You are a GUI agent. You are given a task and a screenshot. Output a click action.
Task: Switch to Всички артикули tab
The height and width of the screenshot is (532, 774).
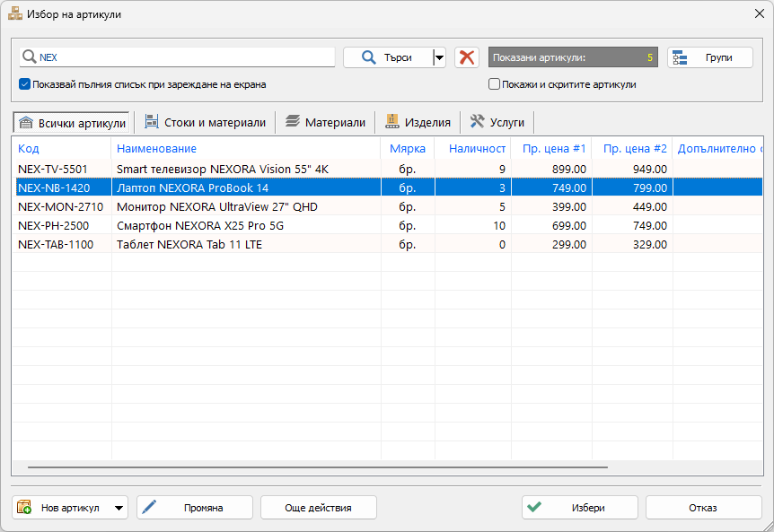[x=72, y=123]
